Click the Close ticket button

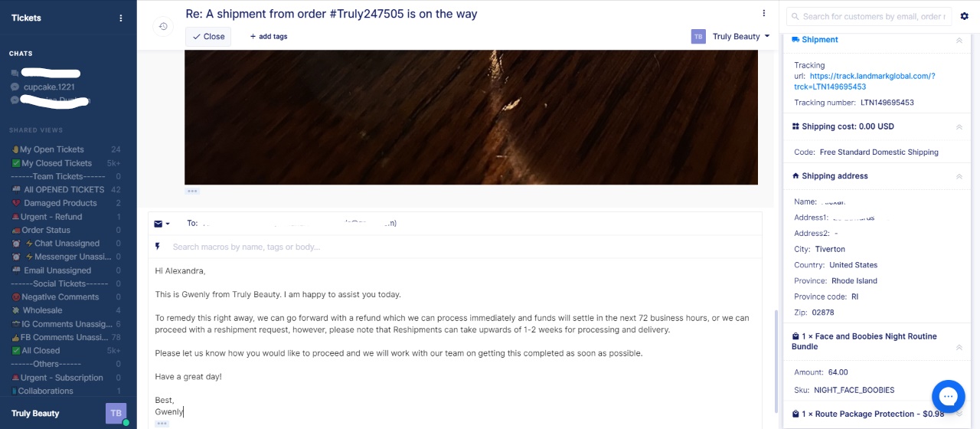208,36
